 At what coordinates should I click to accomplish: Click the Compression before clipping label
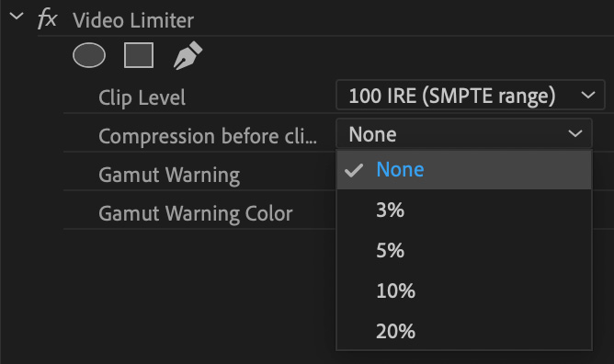208,136
